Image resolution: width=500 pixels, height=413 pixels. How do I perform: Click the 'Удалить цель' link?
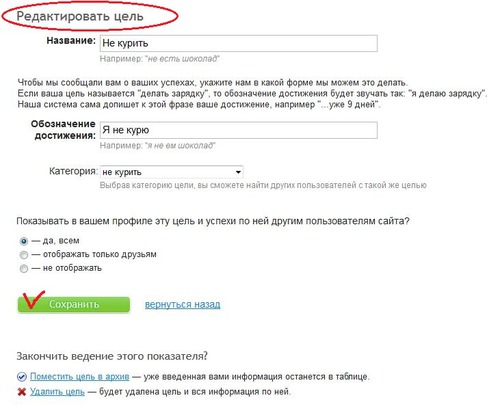pos(57,391)
